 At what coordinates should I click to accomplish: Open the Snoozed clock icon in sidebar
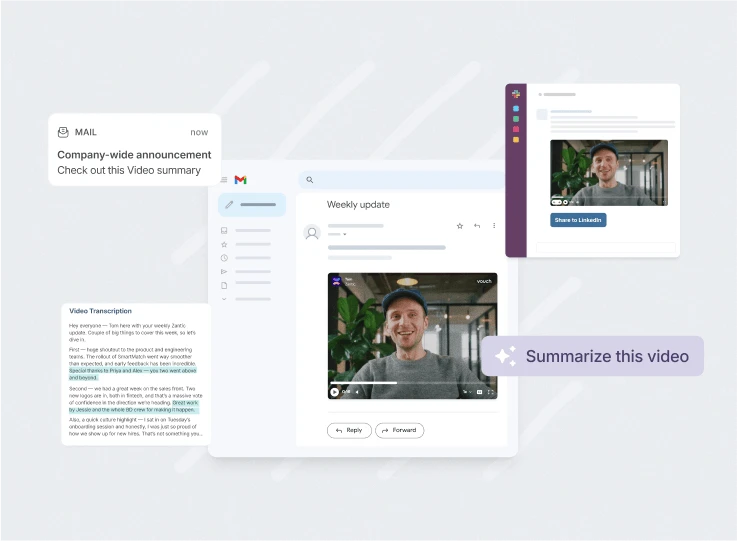coord(224,258)
